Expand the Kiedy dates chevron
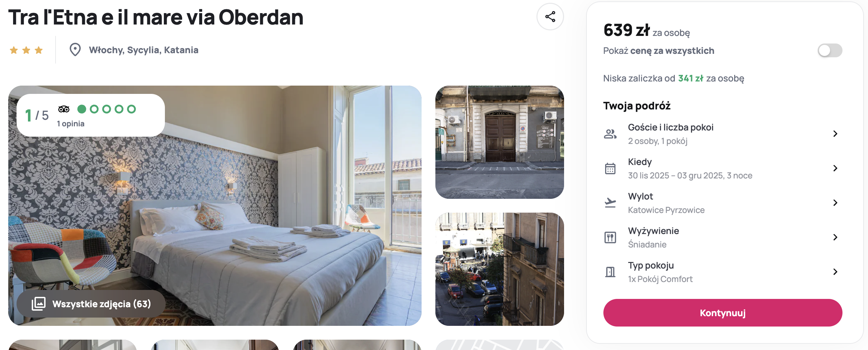Image resolution: width=868 pixels, height=350 pixels. point(835,168)
